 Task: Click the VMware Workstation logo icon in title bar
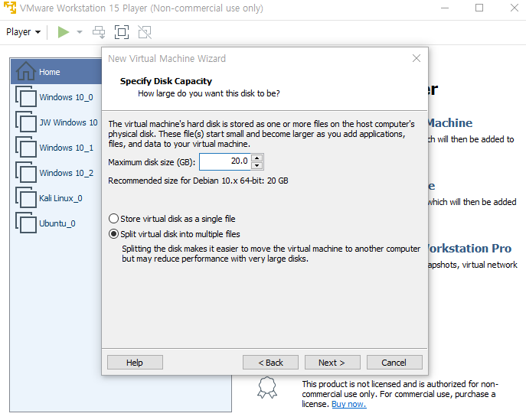[10, 8]
